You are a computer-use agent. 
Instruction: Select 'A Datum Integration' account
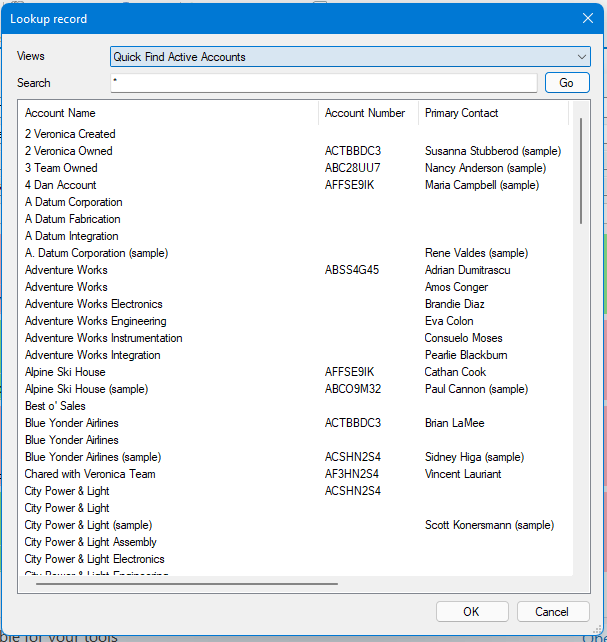click(72, 236)
